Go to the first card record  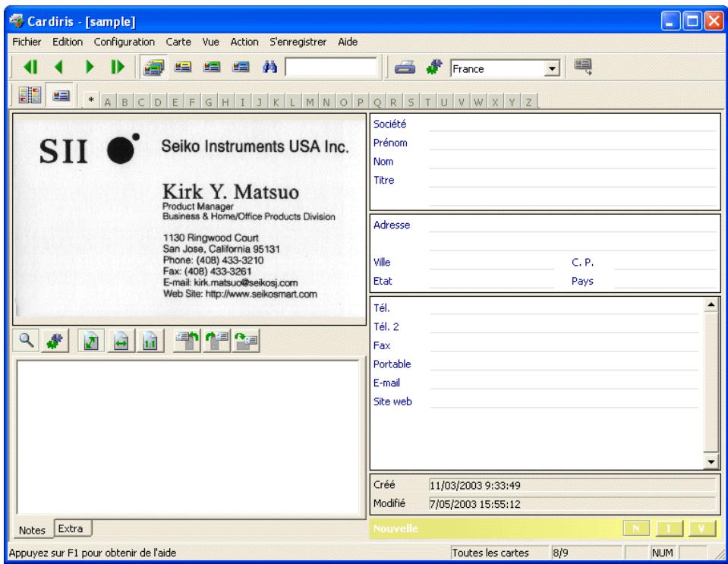[30, 68]
